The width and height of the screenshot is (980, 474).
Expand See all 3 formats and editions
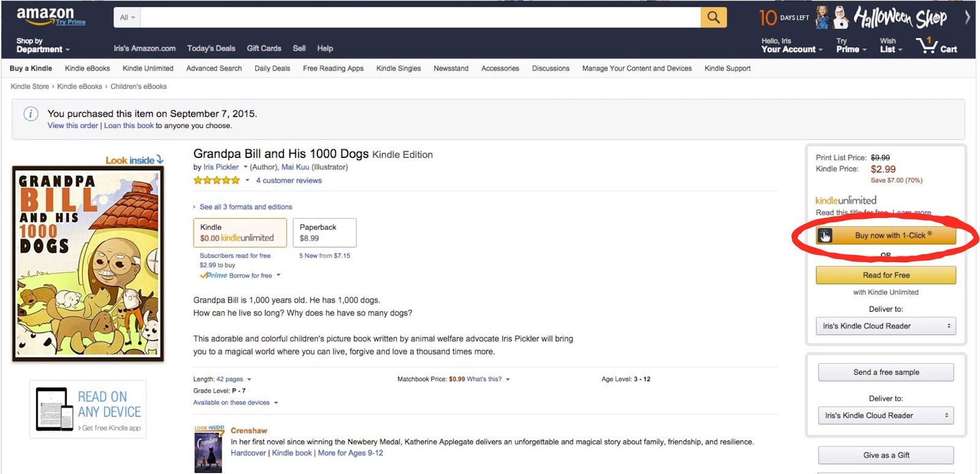click(x=243, y=207)
